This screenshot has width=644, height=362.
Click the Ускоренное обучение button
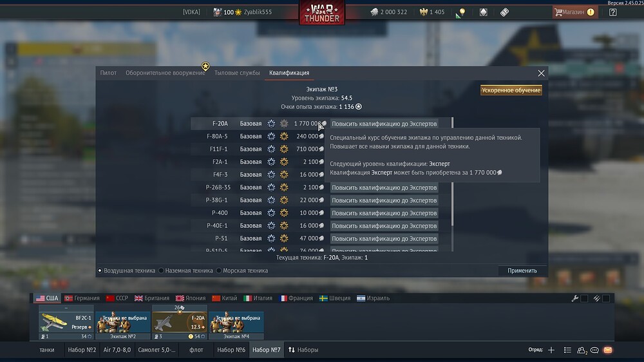(x=511, y=90)
